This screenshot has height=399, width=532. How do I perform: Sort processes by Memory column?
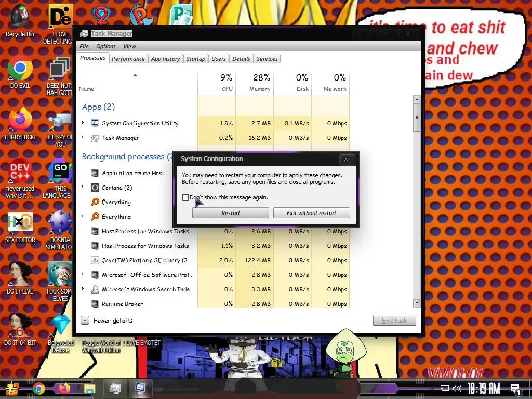point(255,83)
